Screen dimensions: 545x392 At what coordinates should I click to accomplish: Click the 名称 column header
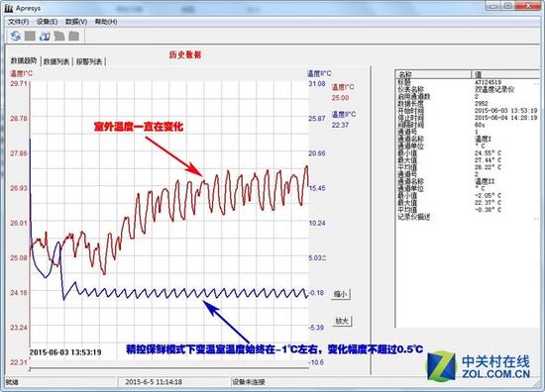click(433, 74)
